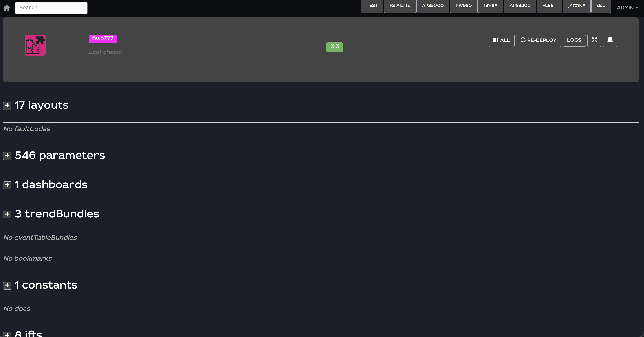Click the 'No faultCodes' text
644x337 pixels.
tap(27, 129)
